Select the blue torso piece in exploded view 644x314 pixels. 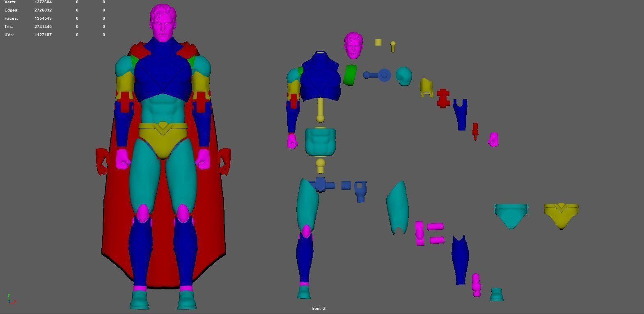(321, 77)
